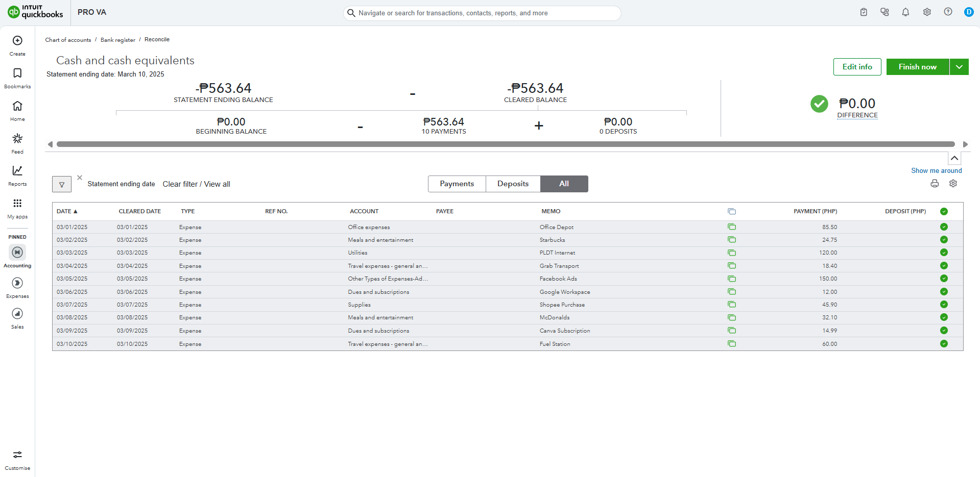980x477 pixels.
Task: Expand the Finish now dropdown arrow
Action: point(959,67)
